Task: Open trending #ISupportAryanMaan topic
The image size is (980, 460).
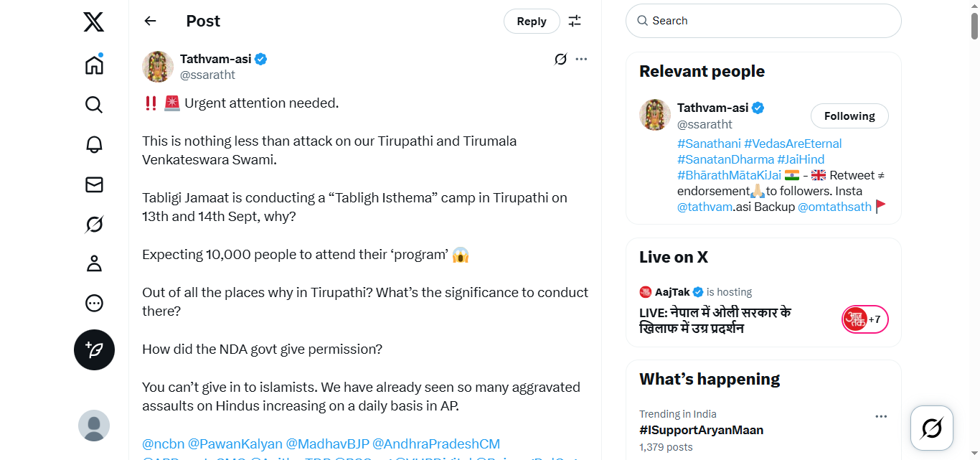Action: (701, 430)
